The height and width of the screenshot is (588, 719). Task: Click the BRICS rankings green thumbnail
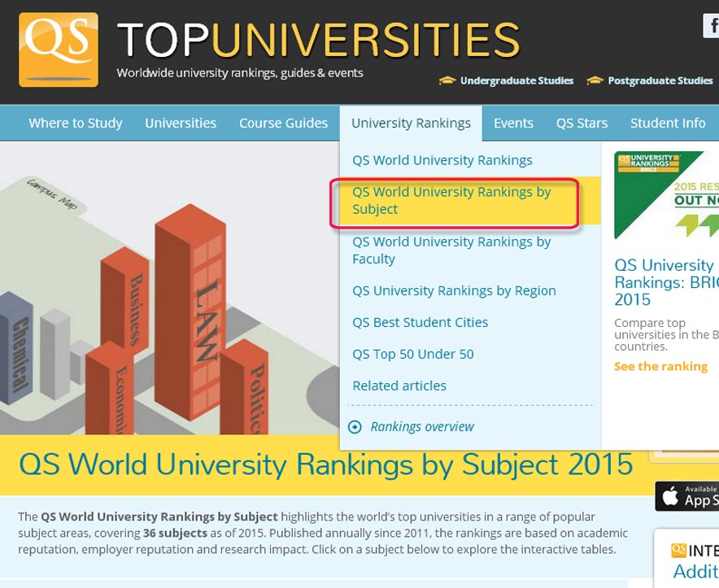click(666, 195)
